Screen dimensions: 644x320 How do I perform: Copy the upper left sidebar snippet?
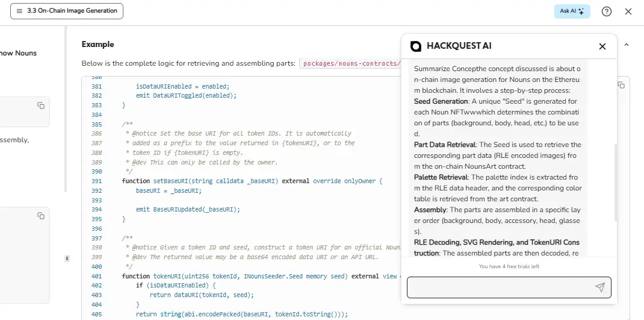pos(41,105)
